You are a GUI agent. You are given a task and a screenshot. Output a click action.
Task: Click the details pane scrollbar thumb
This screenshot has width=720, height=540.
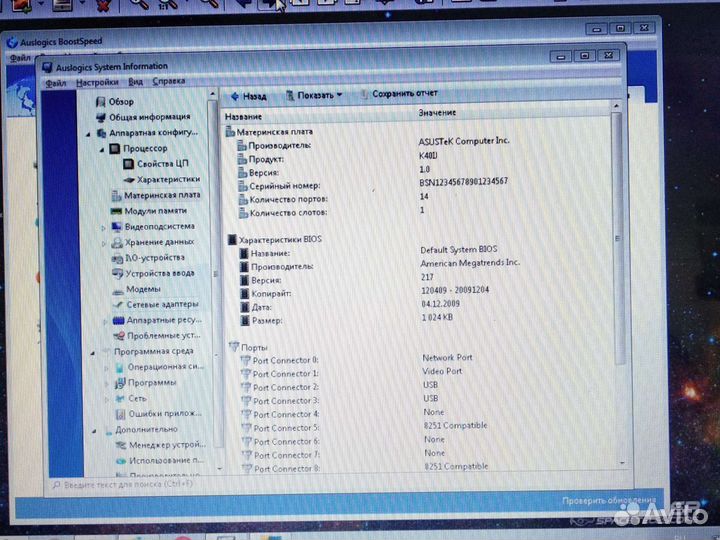click(618, 238)
